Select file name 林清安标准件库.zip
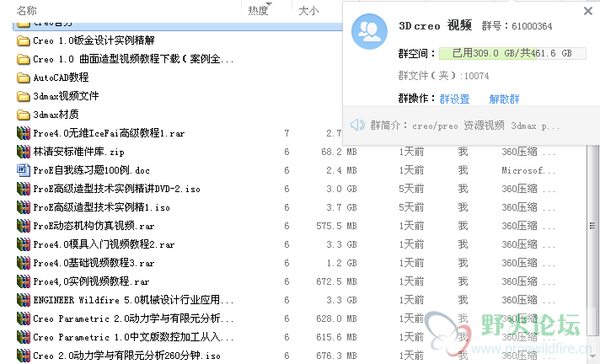 click(78, 152)
